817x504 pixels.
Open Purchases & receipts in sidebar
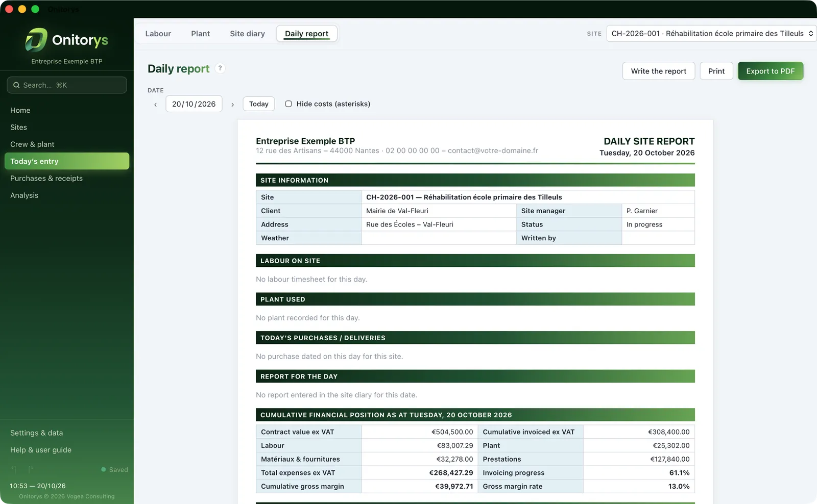coord(67,178)
